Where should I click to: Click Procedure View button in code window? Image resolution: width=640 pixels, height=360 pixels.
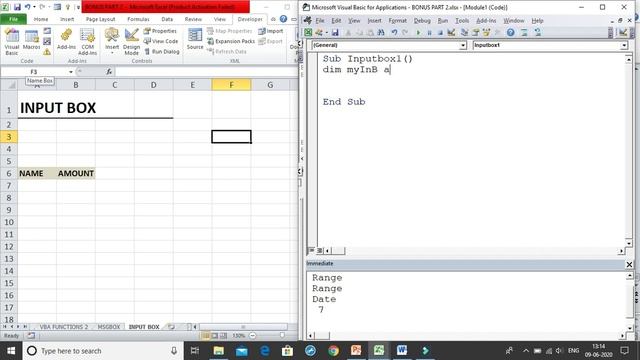click(x=311, y=250)
